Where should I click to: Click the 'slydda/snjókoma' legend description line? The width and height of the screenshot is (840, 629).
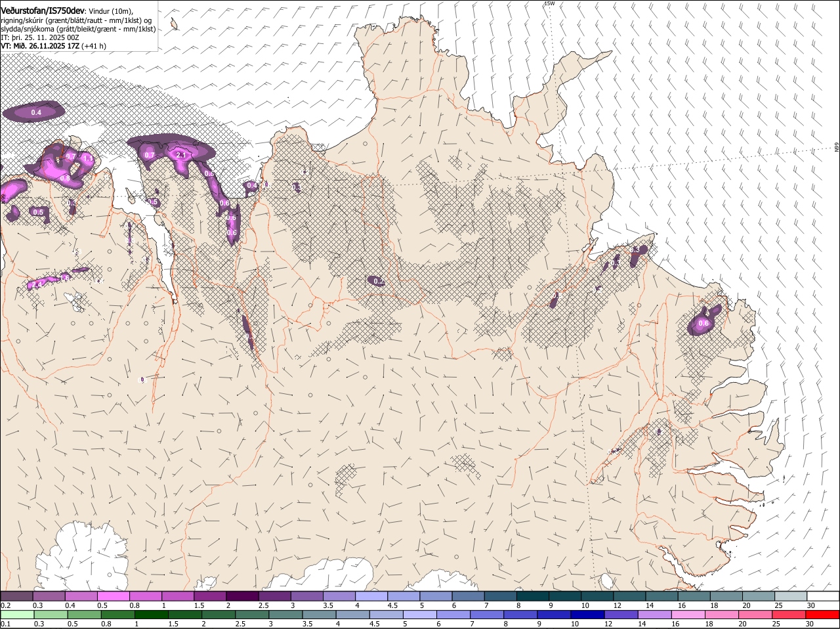pyautogui.click(x=78, y=28)
